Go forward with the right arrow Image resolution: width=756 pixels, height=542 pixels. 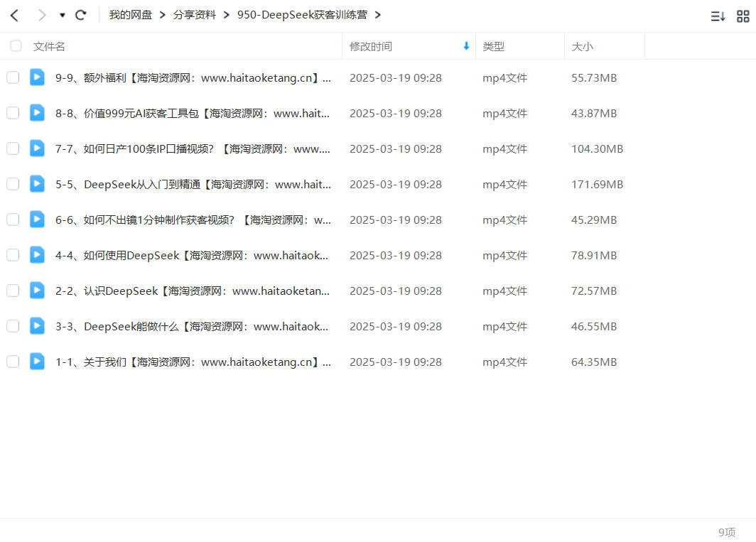(41, 16)
